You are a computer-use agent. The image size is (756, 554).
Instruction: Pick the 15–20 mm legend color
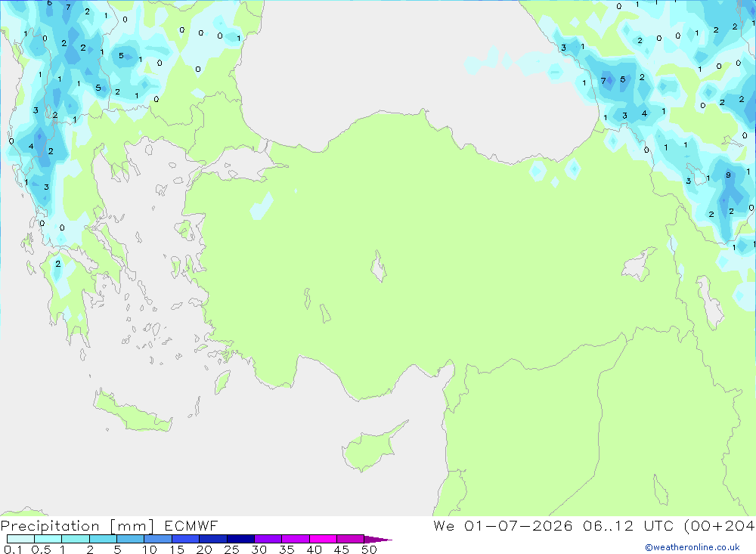coord(185,539)
